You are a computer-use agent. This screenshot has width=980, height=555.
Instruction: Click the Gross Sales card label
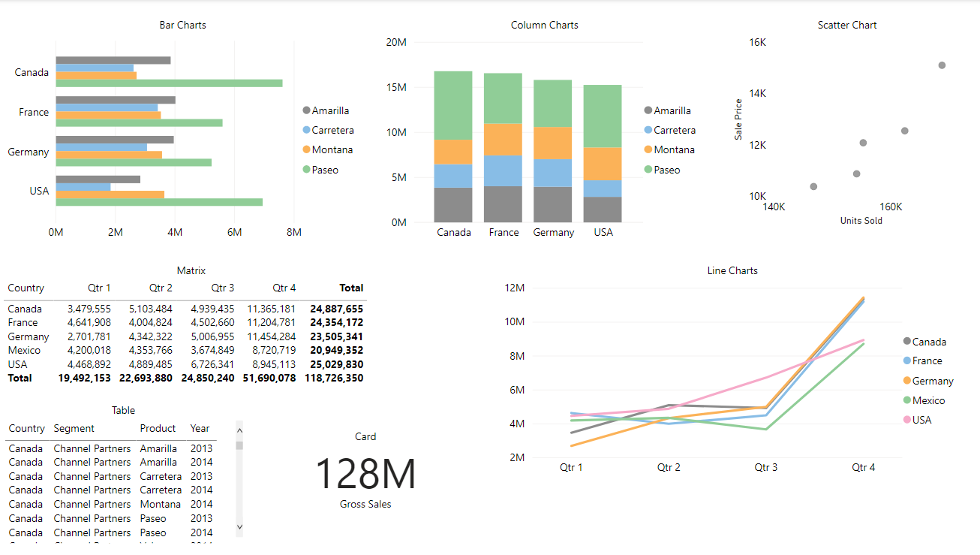coord(365,504)
